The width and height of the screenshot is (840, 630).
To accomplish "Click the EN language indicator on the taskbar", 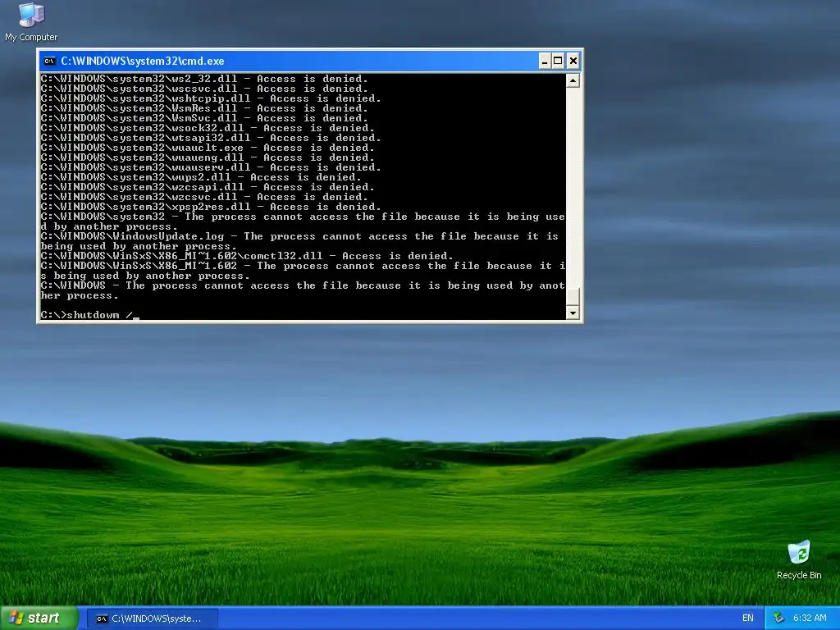I will (x=748, y=619).
